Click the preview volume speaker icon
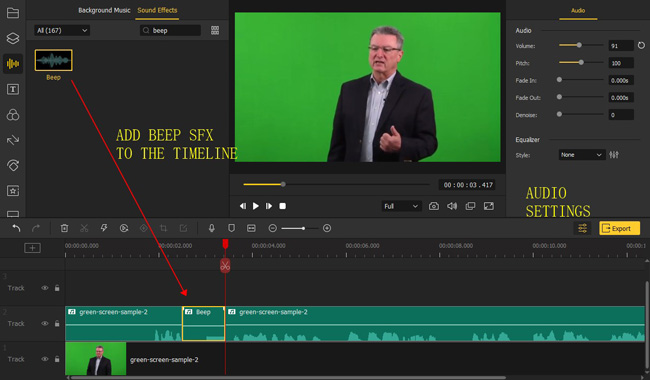 [x=452, y=206]
